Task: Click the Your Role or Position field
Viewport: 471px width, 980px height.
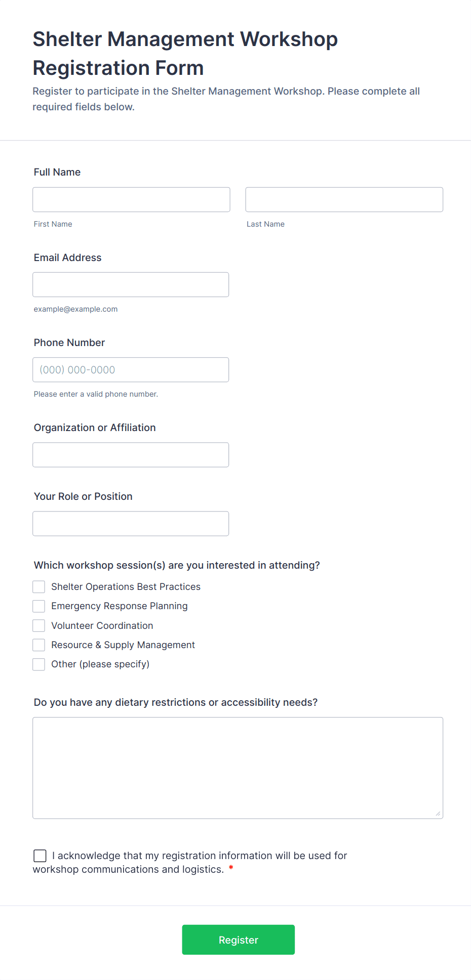Action: tap(131, 524)
